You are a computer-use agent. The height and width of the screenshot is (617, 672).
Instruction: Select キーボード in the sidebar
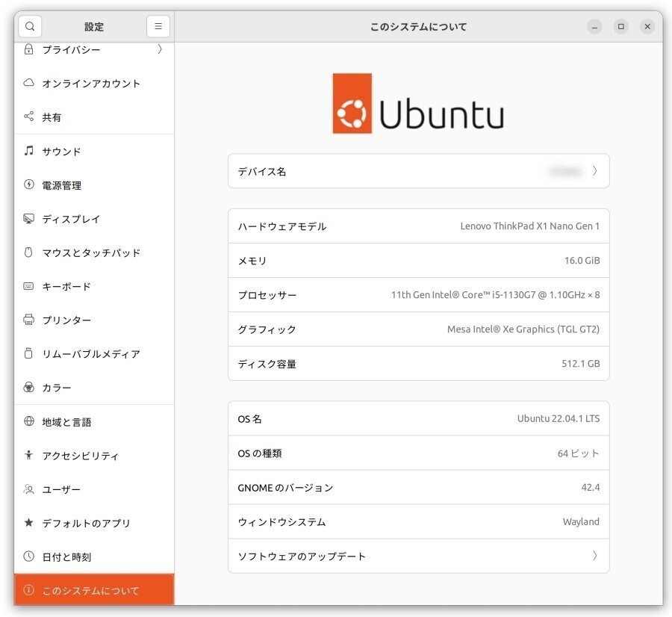(94, 286)
